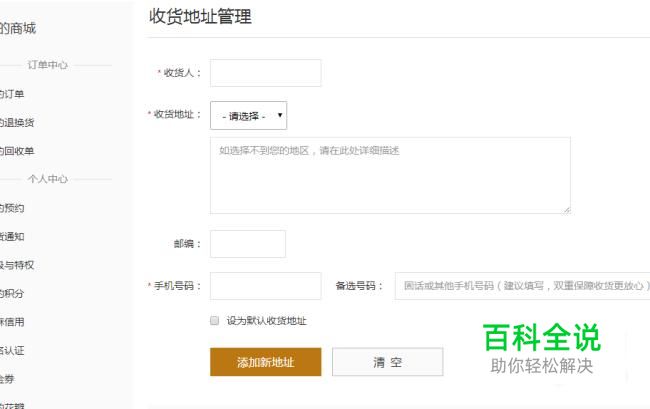Open 积分 in the sidebar menu
Viewport: 650px width, 409px height.
[12, 294]
